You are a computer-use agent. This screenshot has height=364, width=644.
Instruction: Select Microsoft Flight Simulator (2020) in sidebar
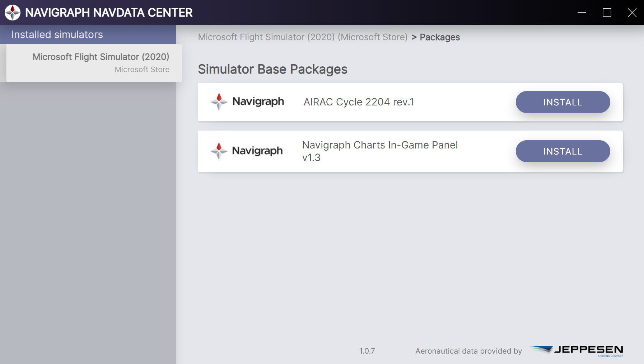(94, 63)
